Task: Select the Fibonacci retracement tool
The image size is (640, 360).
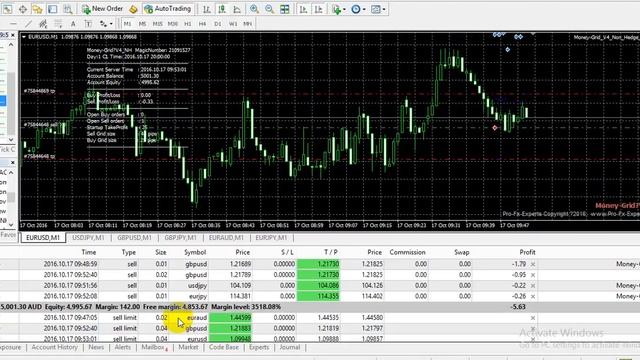Action: coord(58,24)
